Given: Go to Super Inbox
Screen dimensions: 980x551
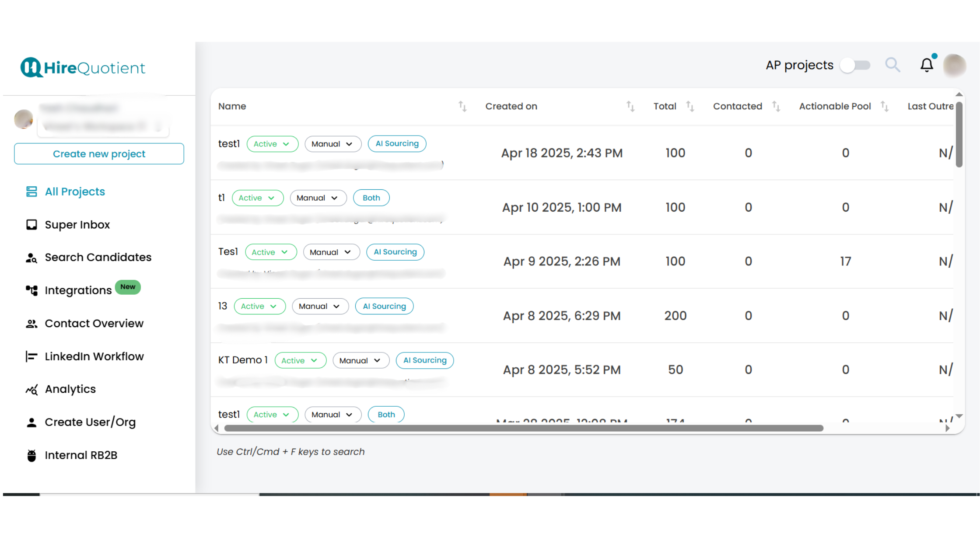Looking at the screenshot, I should pos(77,225).
